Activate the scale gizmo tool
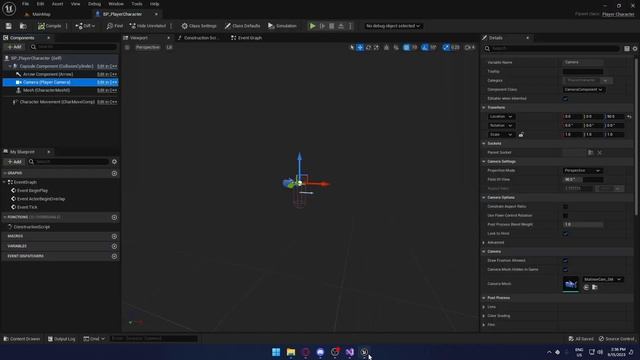 [376, 47]
